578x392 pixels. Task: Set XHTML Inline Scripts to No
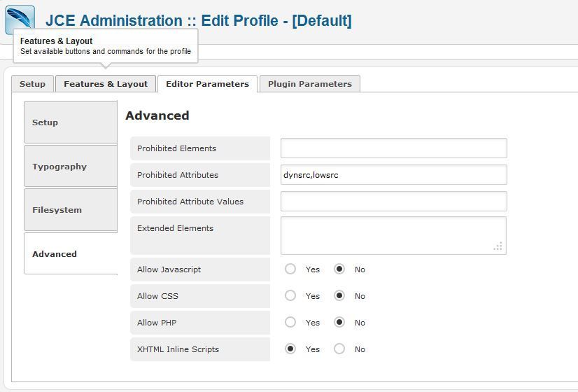pos(339,349)
